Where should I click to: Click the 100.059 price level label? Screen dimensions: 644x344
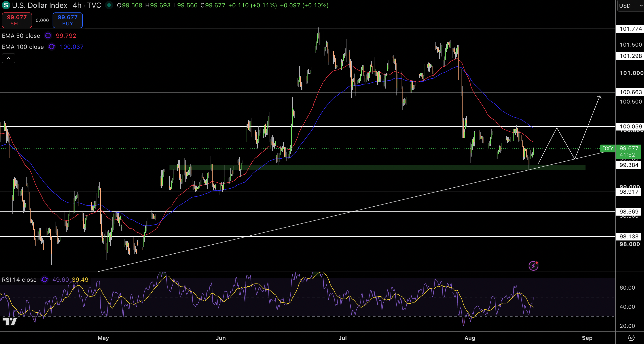[630, 126]
